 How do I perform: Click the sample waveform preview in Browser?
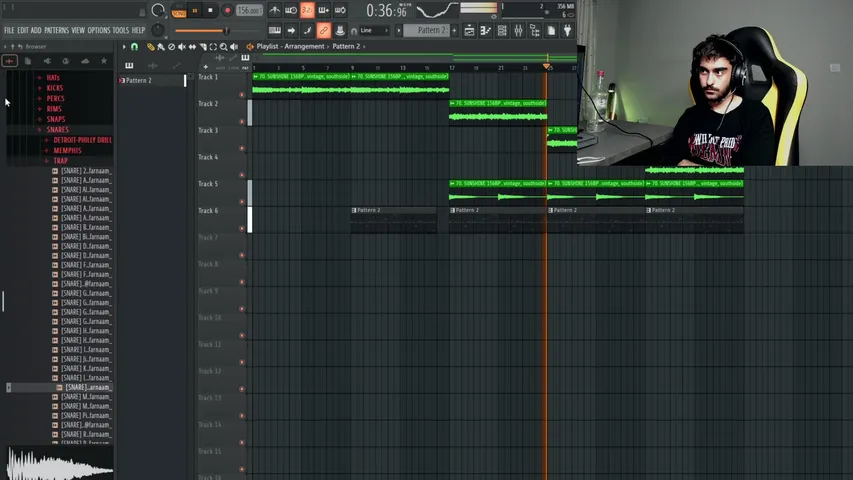60,463
